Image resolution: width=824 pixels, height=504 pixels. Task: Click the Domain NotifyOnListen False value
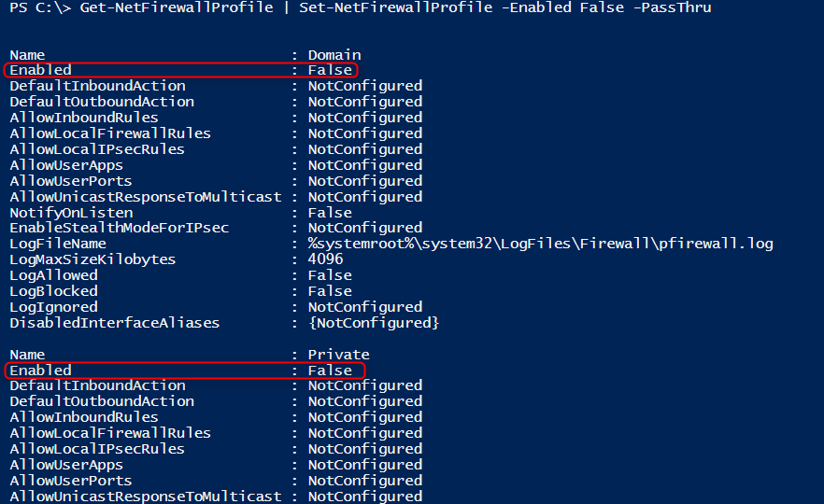330,213
